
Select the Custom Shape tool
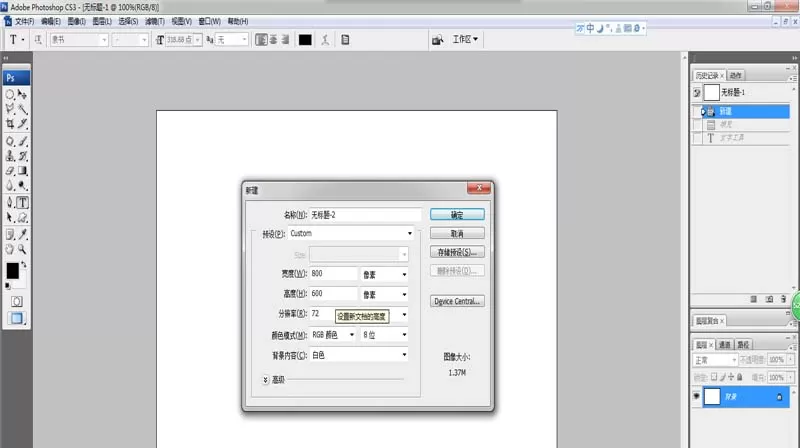point(22,218)
